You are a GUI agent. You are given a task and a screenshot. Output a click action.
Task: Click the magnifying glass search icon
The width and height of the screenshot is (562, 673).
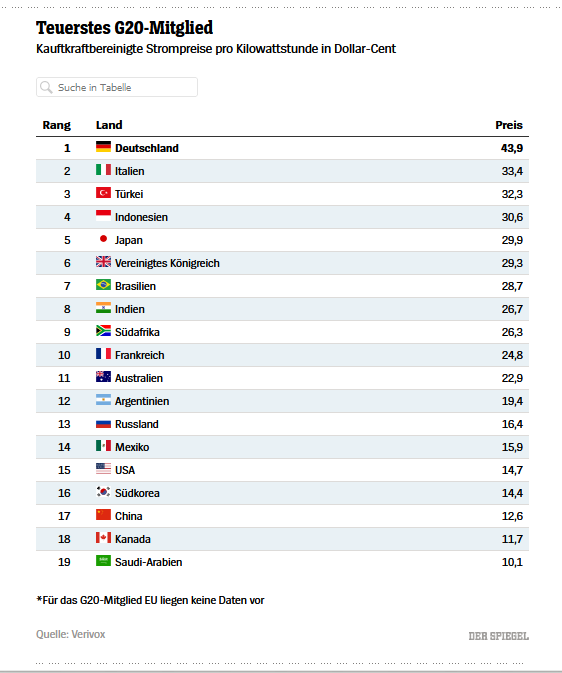pyautogui.click(x=46, y=88)
